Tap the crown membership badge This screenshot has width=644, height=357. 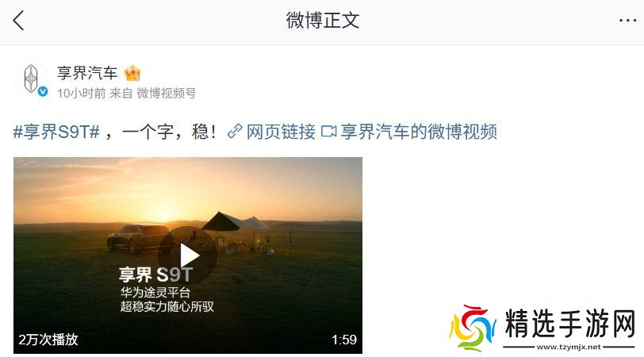132,73
